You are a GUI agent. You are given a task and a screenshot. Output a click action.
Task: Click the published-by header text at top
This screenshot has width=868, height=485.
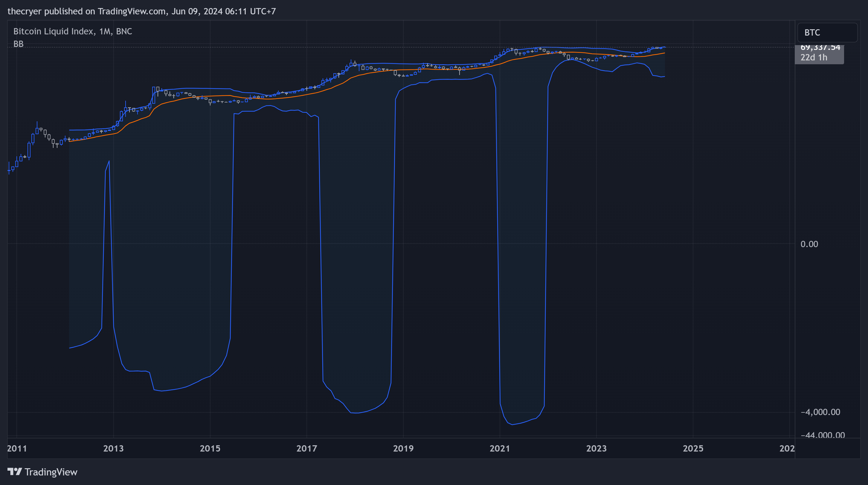[x=141, y=11]
